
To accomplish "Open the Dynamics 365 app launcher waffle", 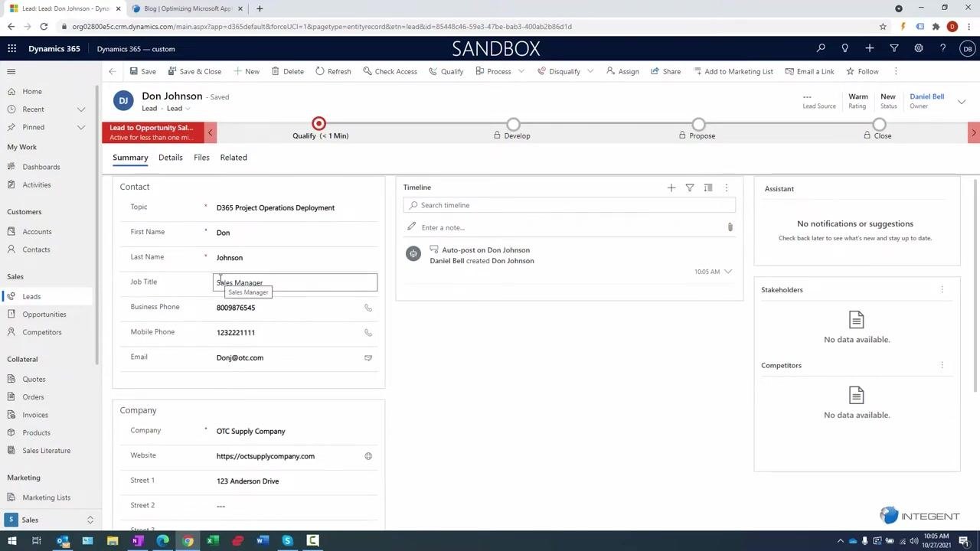I will click(11, 48).
